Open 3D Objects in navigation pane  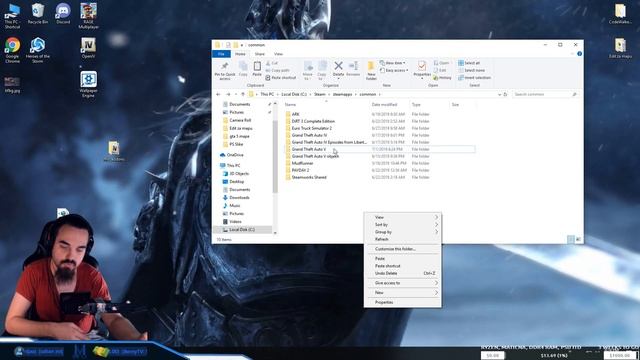pyautogui.click(x=239, y=173)
